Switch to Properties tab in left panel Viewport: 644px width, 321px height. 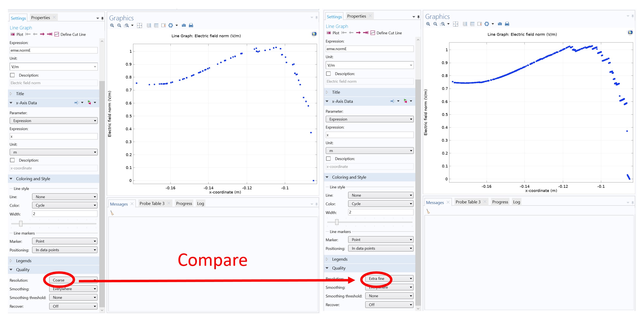(x=40, y=18)
